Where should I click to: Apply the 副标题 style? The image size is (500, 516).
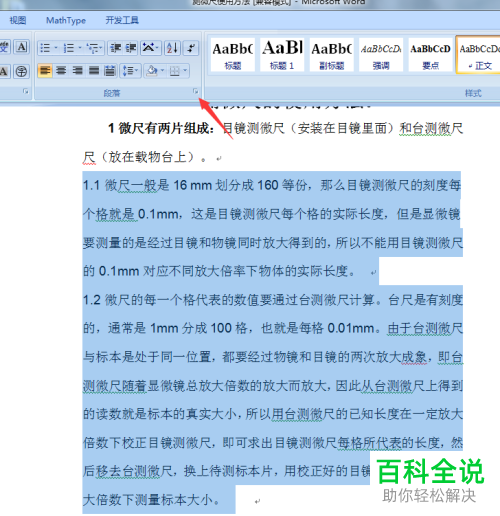[332, 55]
